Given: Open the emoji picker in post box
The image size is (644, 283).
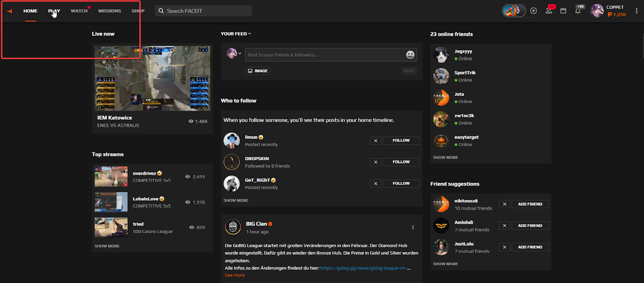Looking at the screenshot, I should pos(410,55).
